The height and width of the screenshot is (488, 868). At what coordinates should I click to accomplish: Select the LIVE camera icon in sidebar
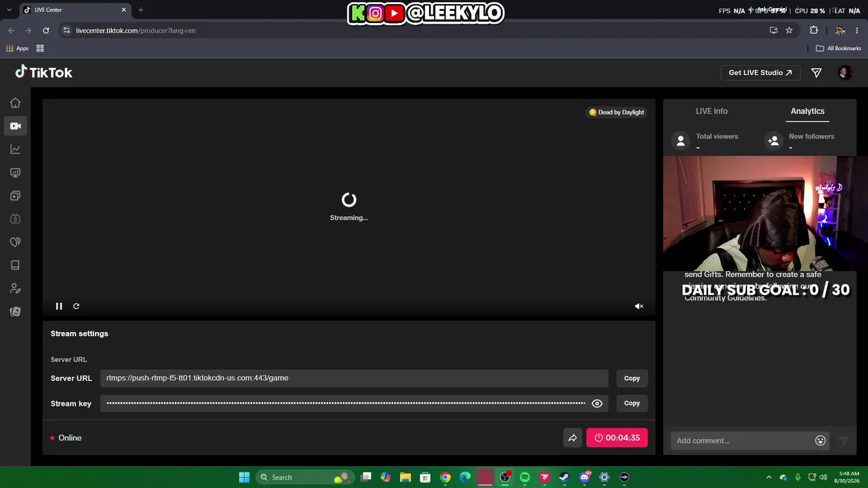click(15, 126)
